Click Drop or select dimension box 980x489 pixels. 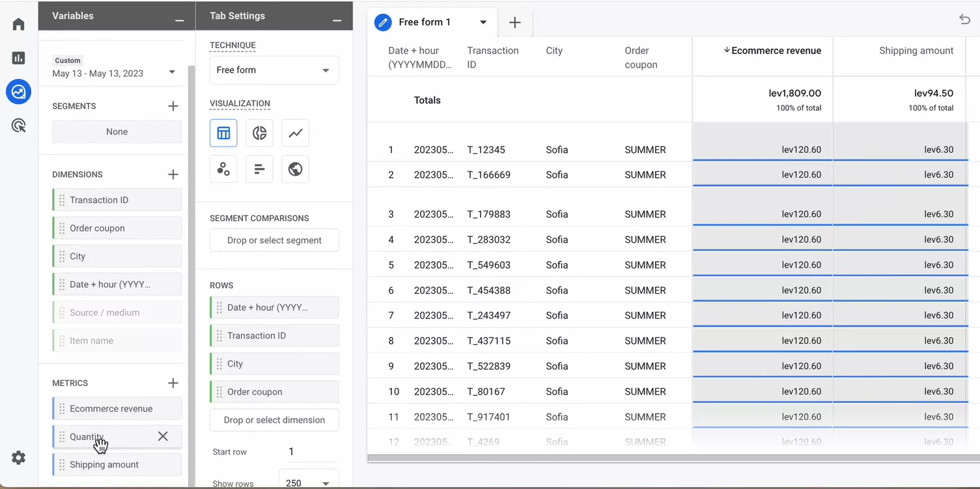coord(274,419)
